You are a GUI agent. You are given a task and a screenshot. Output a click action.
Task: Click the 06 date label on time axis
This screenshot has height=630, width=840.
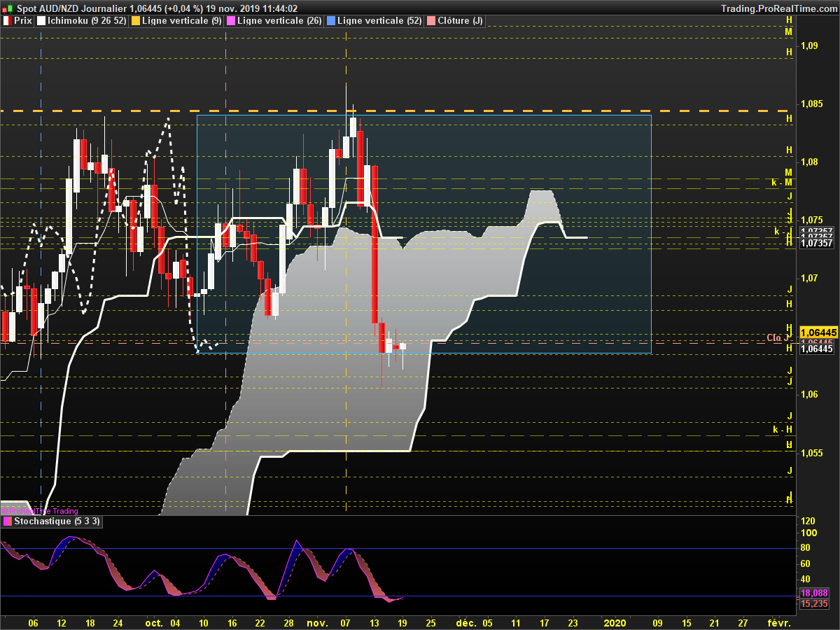click(33, 622)
